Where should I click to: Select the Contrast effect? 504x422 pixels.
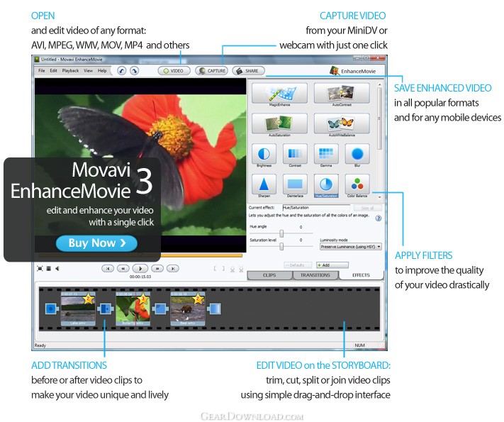tap(295, 154)
